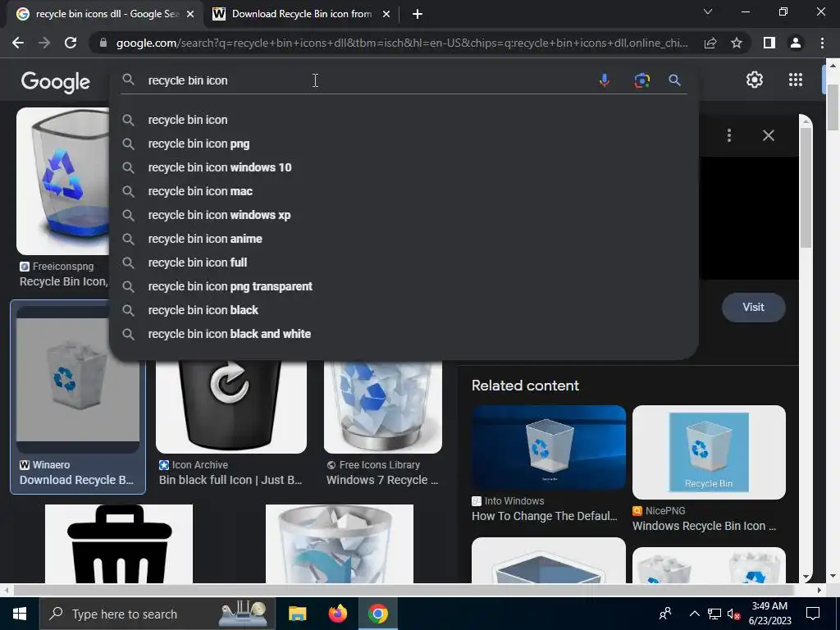Select the Winaero gray recycle bin thumbnail
The height and width of the screenshot is (630, 840).
(78, 381)
